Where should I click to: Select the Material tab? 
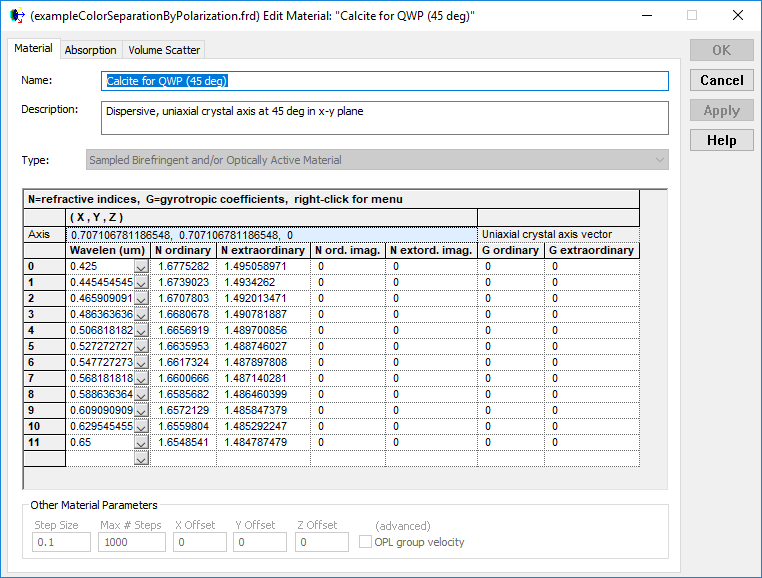[x=33, y=49]
